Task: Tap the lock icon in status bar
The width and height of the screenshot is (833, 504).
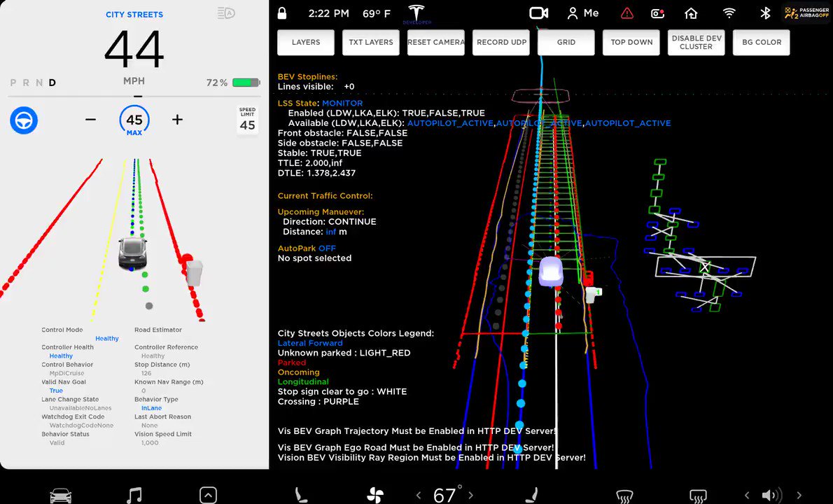Action: (x=282, y=13)
